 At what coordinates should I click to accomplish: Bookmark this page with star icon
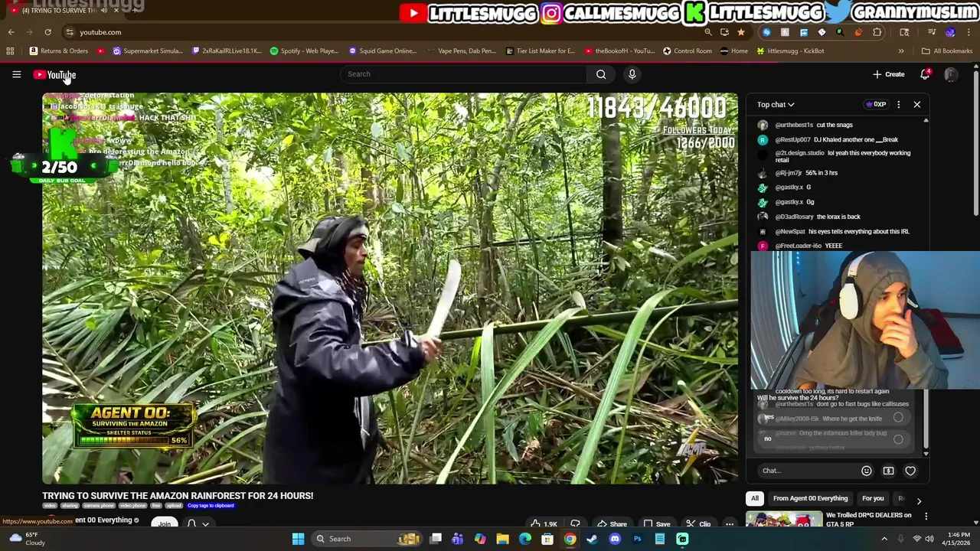(740, 32)
